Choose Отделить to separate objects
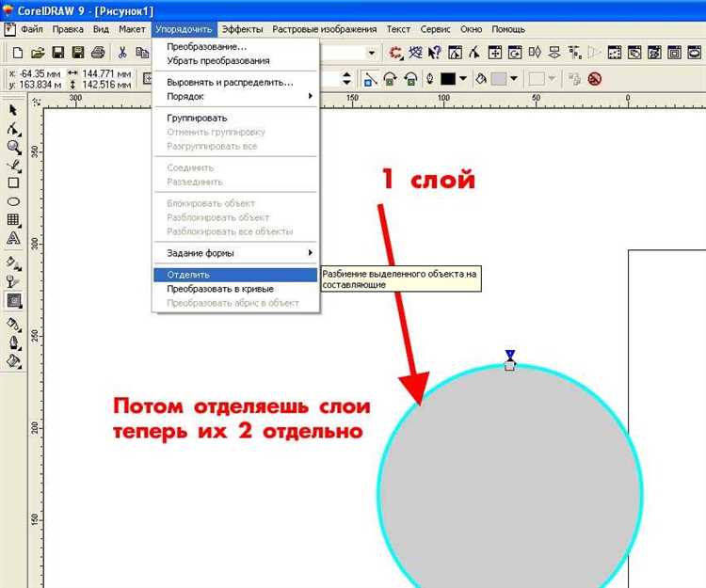This screenshot has width=706, height=588. point(235,275)
